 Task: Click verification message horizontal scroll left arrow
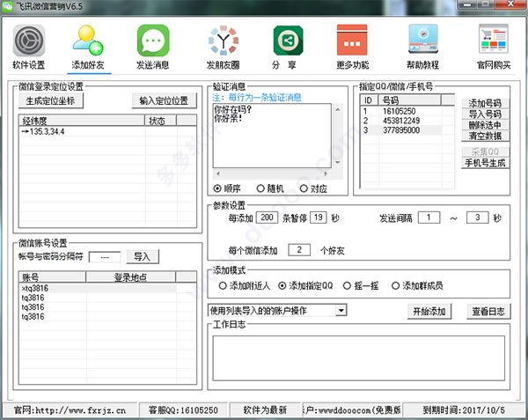pyautogui.click(x=218, y=173)
